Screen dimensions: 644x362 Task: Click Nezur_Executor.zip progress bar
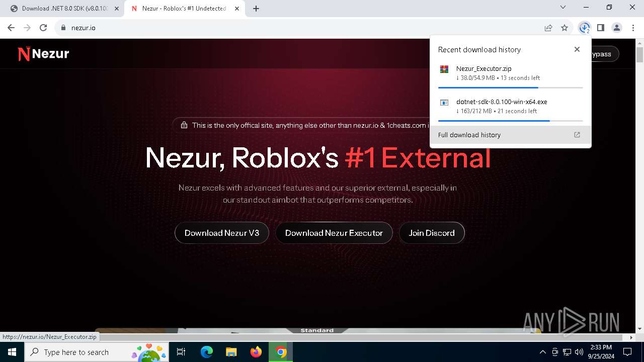coord(510,87)
